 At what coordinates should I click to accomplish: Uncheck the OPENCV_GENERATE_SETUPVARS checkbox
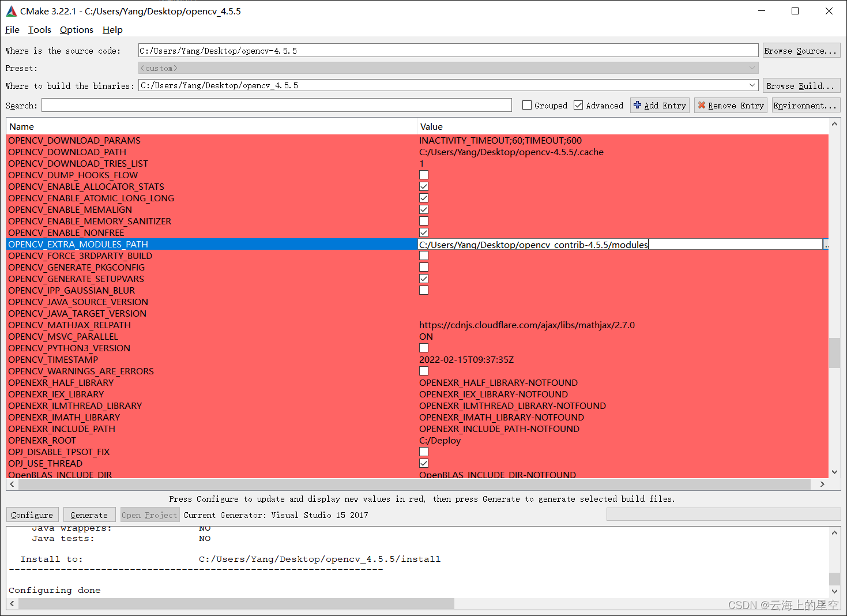(424, 279)
